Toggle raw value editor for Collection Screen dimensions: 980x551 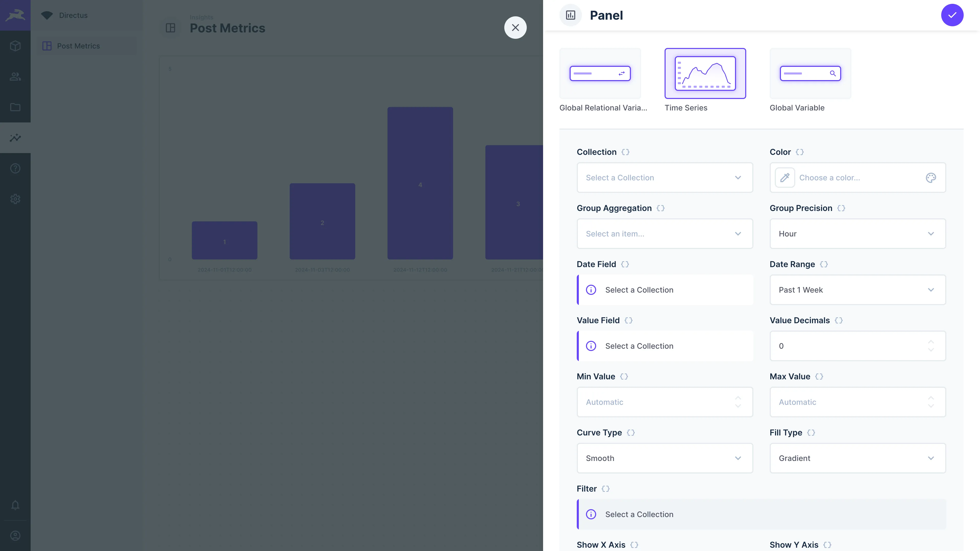(626, 152)
